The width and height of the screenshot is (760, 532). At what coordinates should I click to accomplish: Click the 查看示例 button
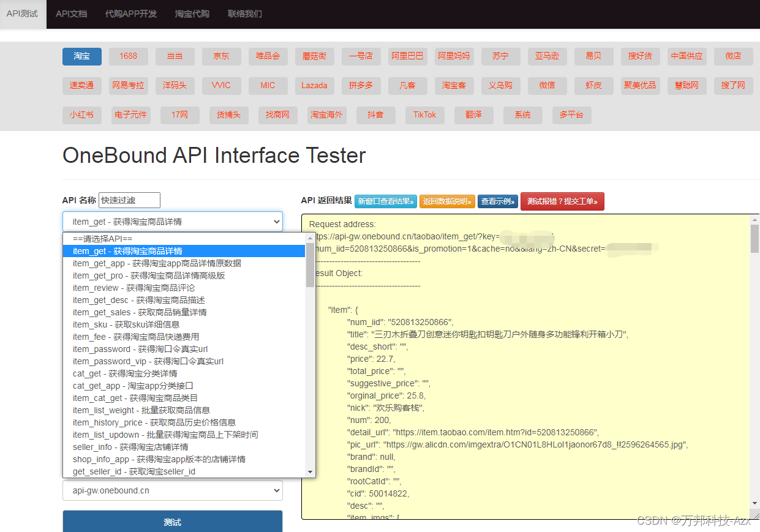(x=498, y=201)
